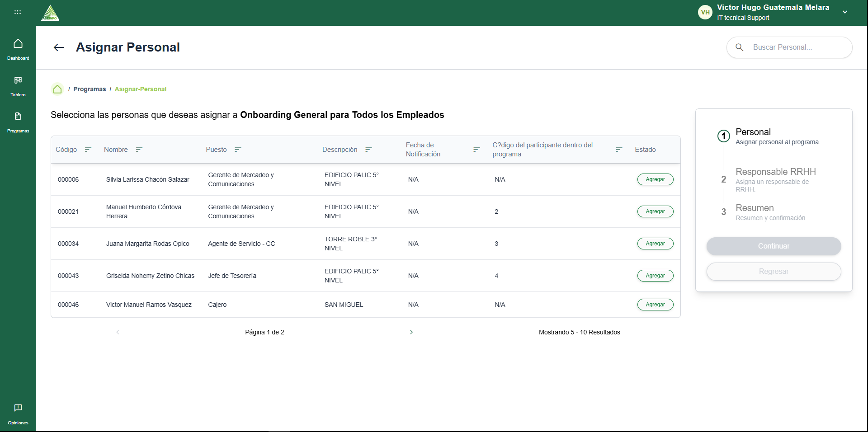Screen dimensions: 868x432
Task: Open the apps grid menu icon
Action: [x=18, y=12]
